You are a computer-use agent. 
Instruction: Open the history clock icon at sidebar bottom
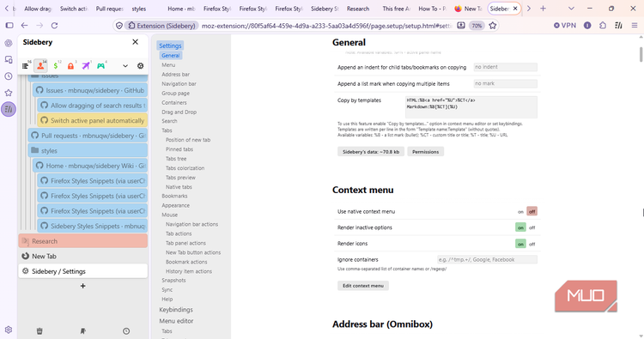coord(126,330)
